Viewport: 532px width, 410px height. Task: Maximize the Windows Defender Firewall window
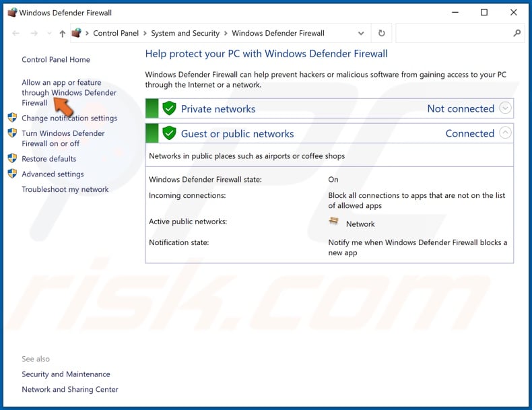coord(484,13)
